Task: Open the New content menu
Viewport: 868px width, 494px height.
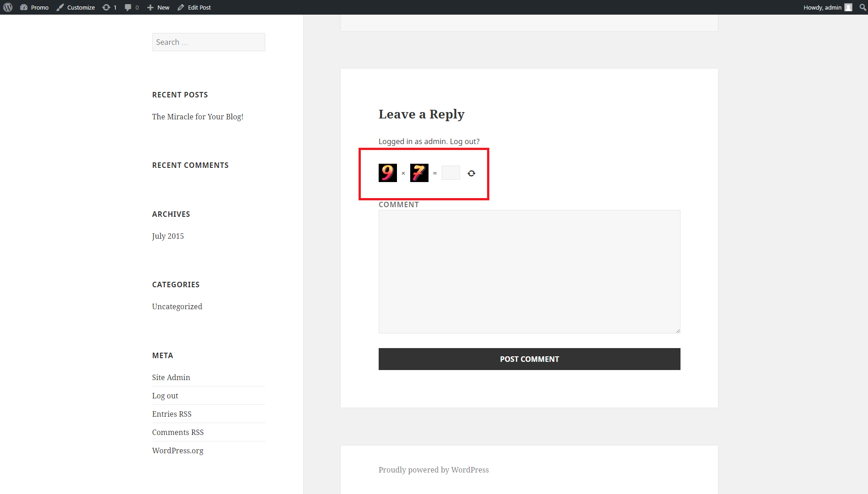Action: click(158, 7)
